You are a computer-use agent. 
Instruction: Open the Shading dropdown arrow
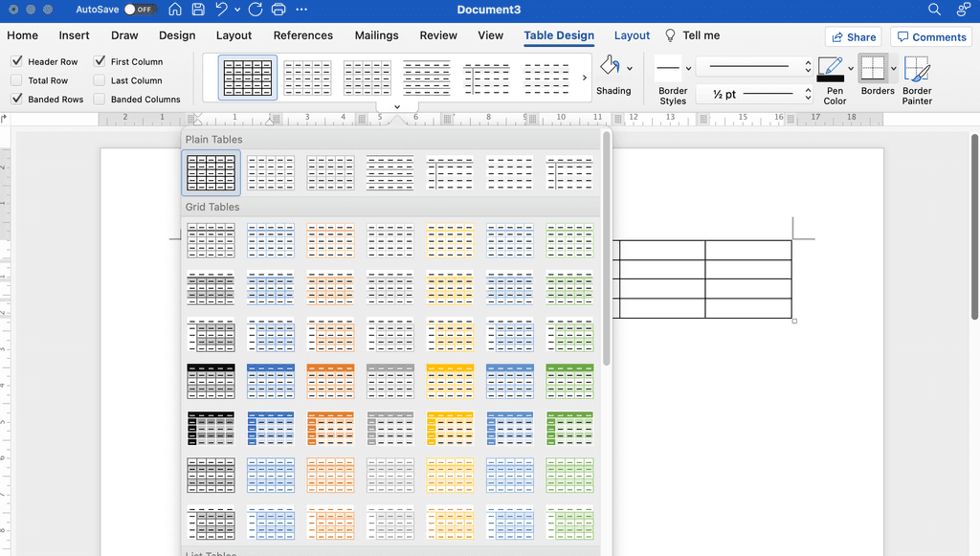coord(628,67)
